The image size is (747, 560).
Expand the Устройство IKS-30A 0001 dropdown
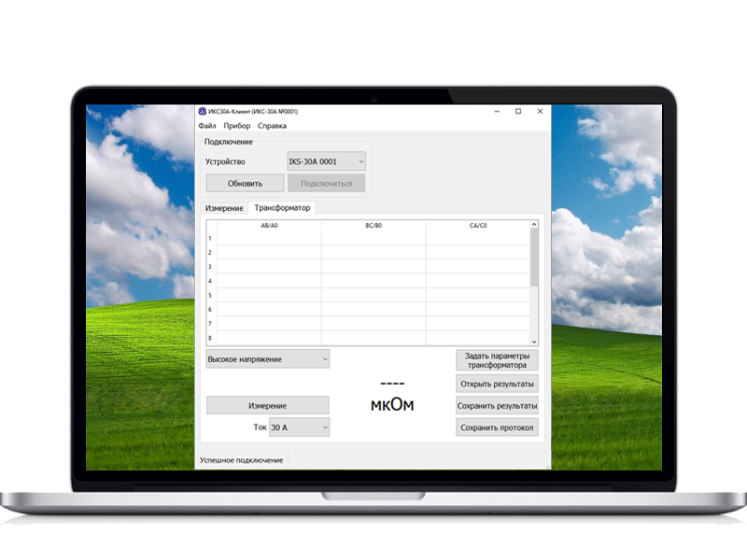coord(326,161)
